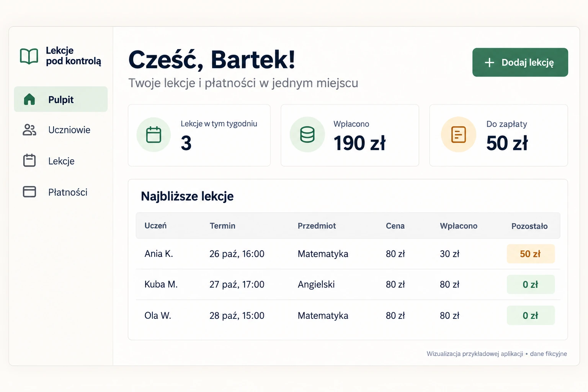Click the date 28 paź, 15:00

(237, 315)
